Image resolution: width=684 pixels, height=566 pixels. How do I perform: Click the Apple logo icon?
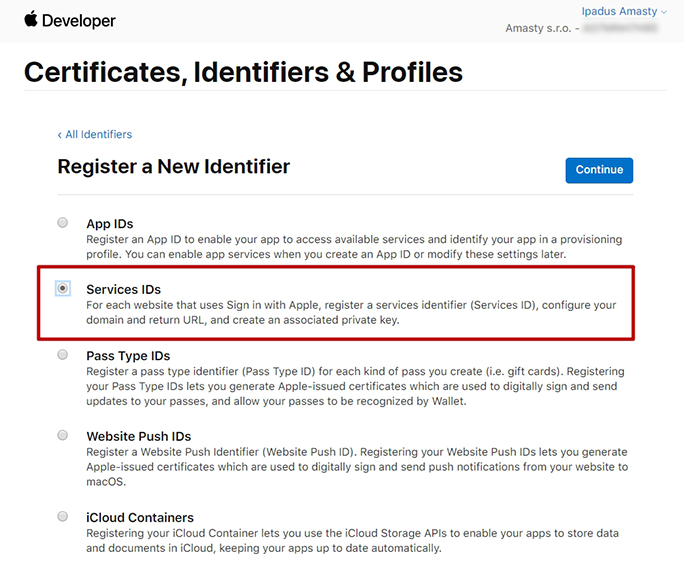(31, 20)
